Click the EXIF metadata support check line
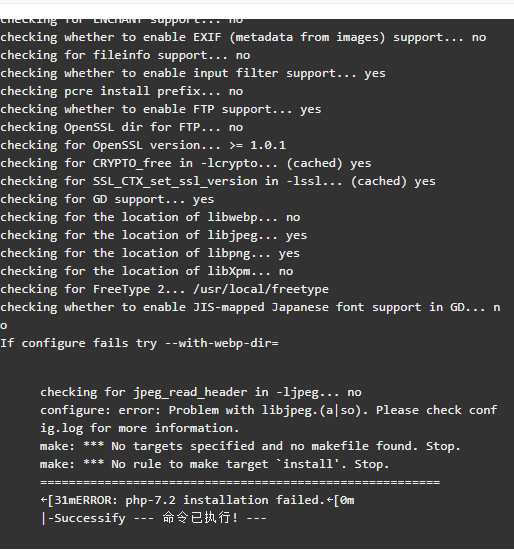514x551 pixels. (x=243, y=37)
